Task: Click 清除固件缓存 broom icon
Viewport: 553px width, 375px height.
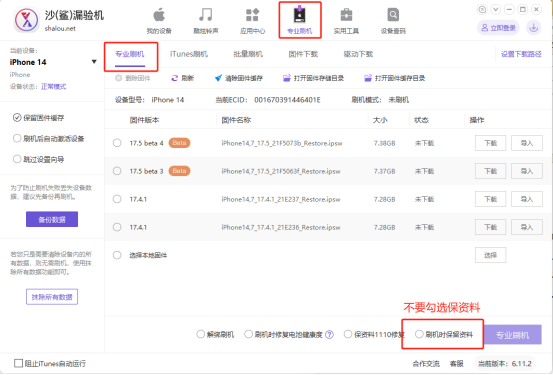Action: pos(219,78)
